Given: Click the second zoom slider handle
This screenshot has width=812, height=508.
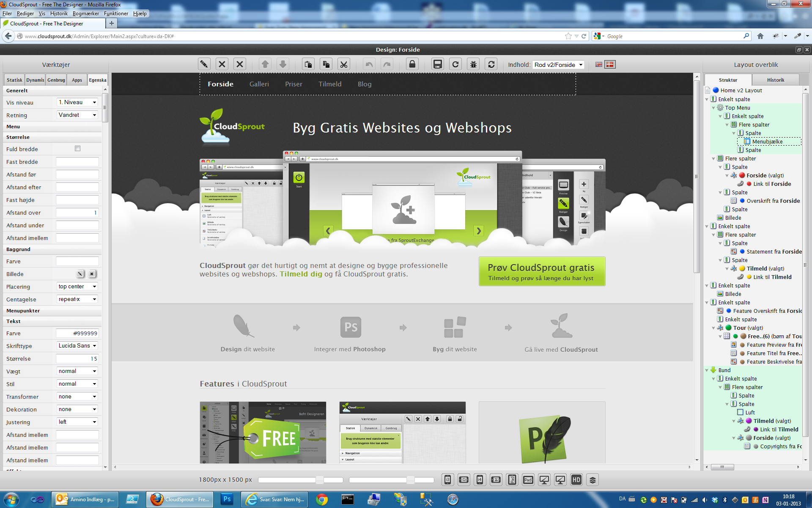Looking at the screenshot, I should coord(410,480).
